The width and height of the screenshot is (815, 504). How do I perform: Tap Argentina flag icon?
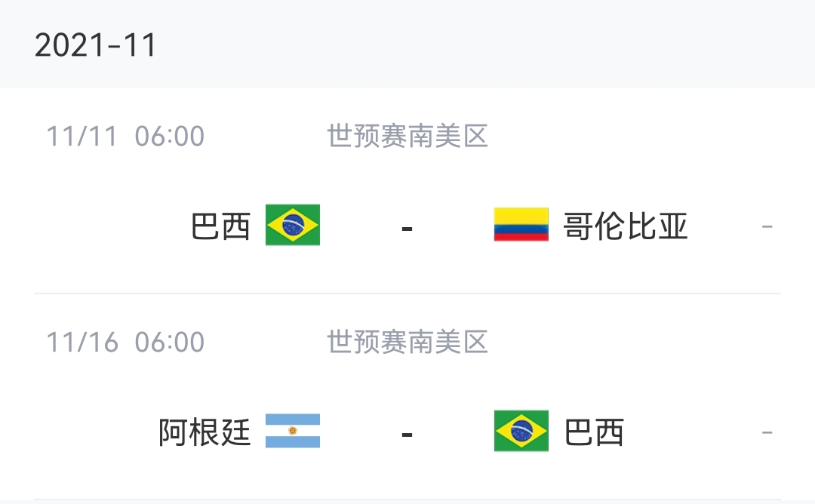(293, 431)
